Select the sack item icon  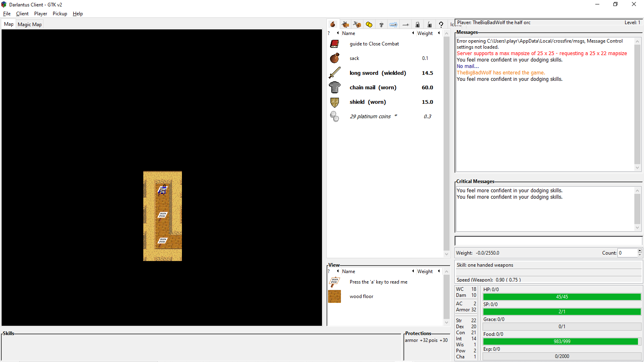point(334,58)
